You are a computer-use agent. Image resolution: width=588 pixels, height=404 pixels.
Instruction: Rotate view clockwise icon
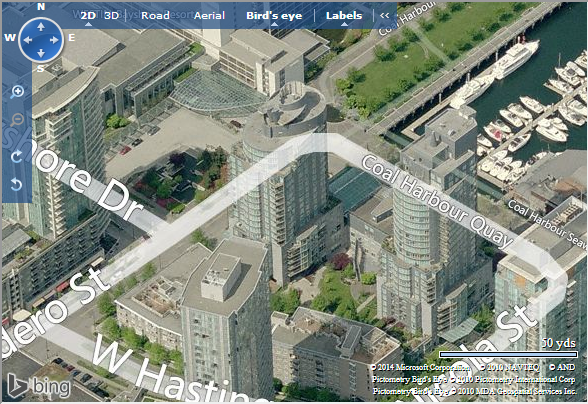click(16, 156)
